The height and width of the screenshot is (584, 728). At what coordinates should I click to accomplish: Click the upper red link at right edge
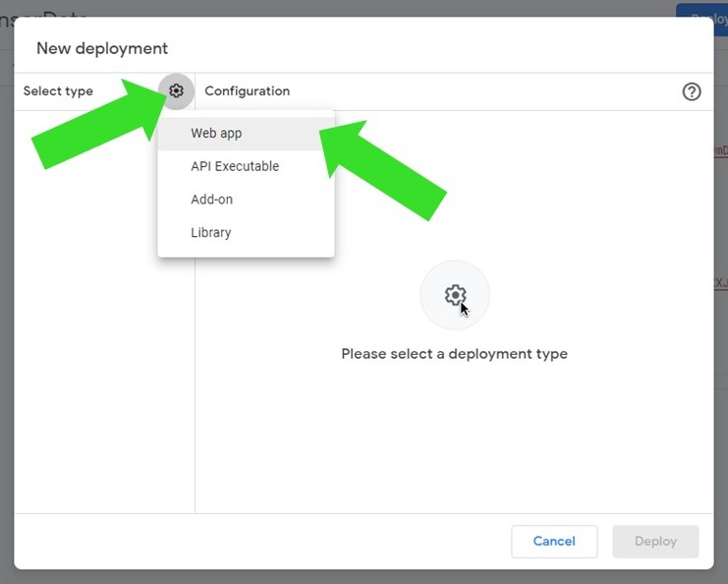tap(720, 150)
